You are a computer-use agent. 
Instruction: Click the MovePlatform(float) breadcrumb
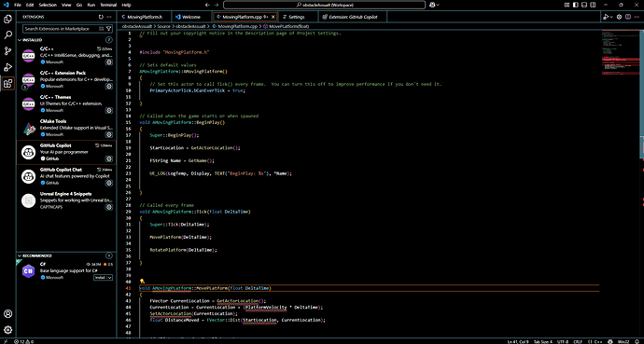[x=288, y=26]
